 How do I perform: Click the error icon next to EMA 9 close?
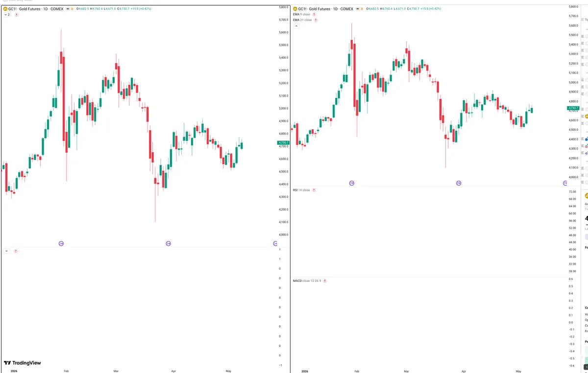[x=314, y=15]
